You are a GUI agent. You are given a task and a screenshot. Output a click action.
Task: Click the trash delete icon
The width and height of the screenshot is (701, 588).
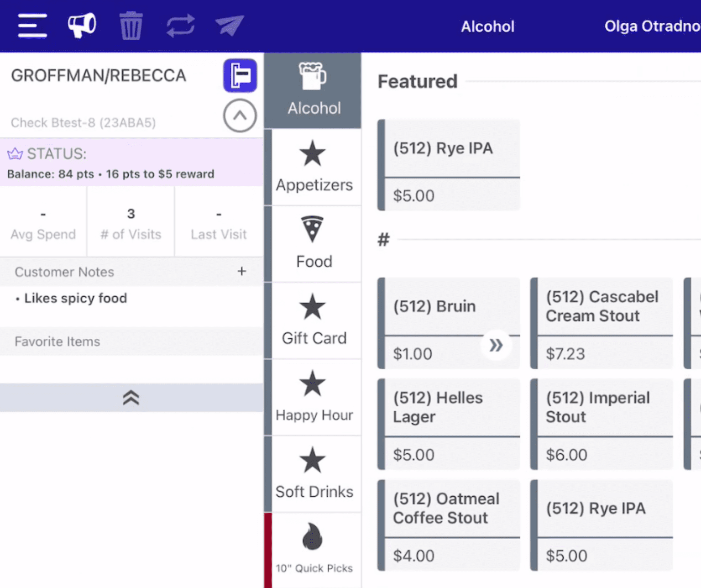131,26
